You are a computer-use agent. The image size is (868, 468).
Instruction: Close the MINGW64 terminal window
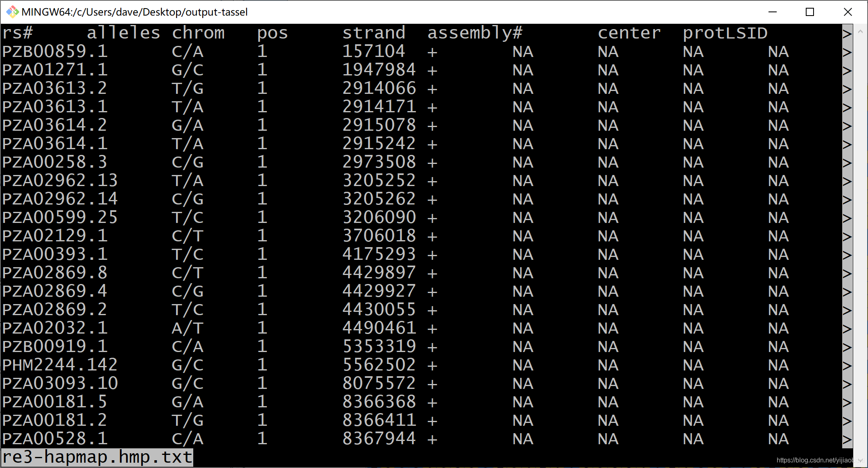coord(848,12)
